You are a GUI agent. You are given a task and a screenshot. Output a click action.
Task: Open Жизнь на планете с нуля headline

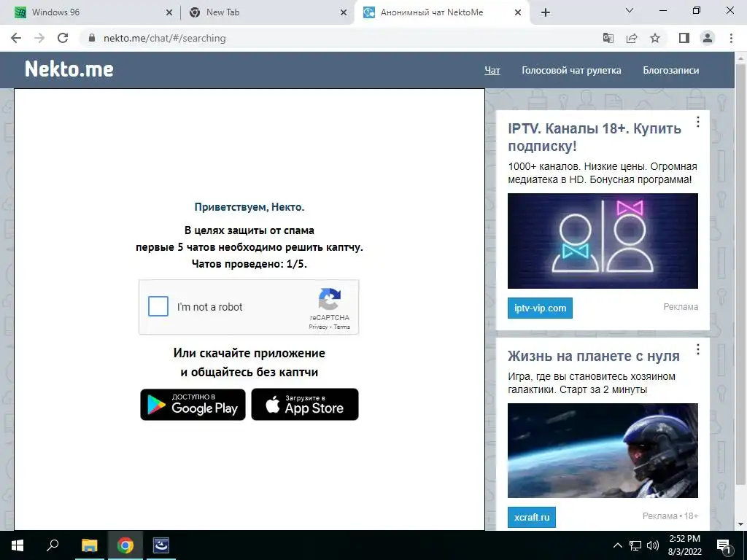click(594, 356)
